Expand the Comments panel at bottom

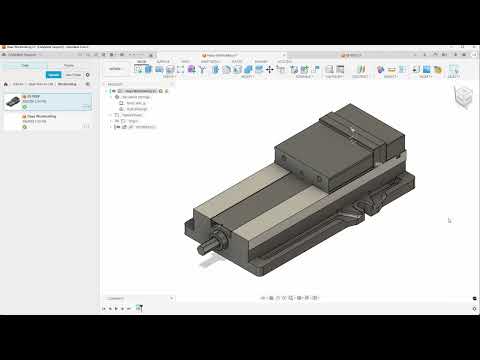pos(172,298)
